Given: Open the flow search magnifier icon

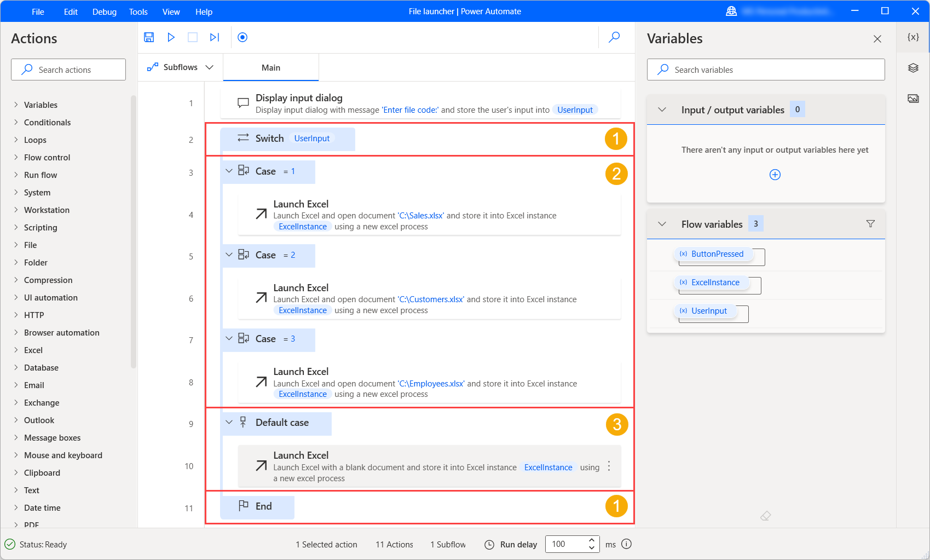Looking at the screenshot, I should coord(615,37).
